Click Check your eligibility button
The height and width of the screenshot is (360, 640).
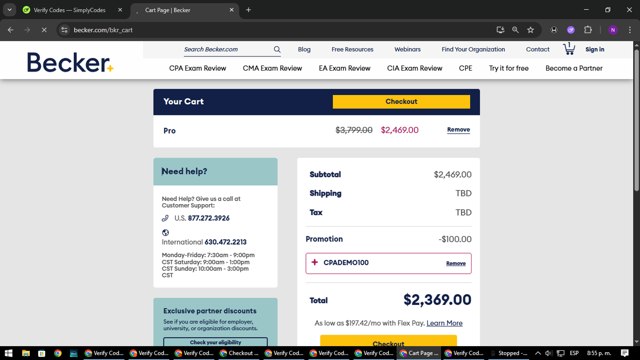tap(216, 342)
